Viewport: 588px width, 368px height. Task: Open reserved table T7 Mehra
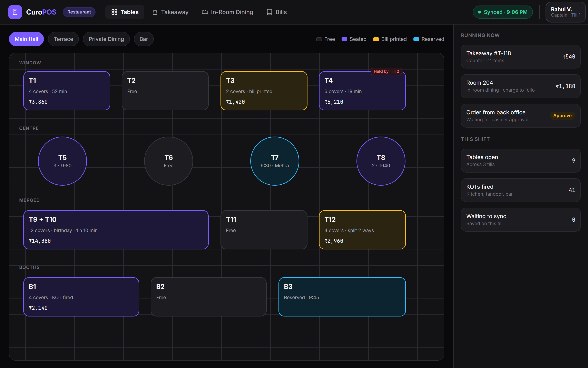click(275, 161)
